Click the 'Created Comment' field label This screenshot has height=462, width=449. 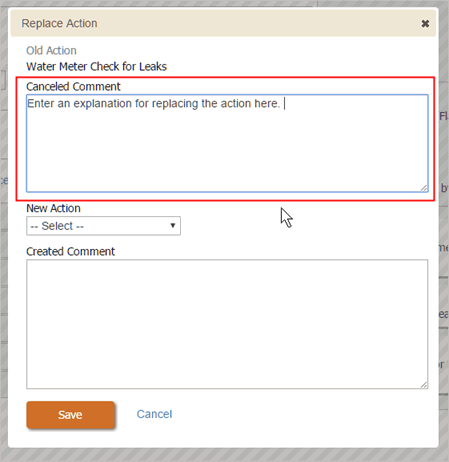[70, 251]
